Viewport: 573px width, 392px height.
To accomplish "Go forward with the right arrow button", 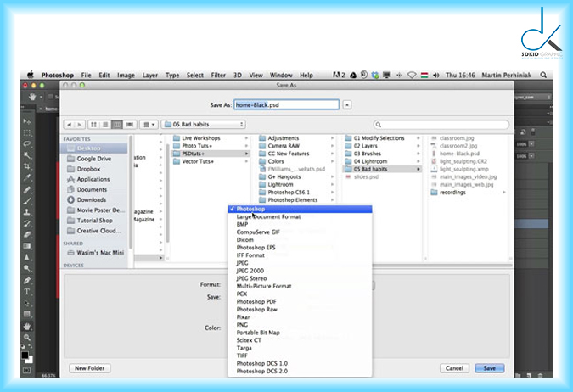I will pos(79,125).
